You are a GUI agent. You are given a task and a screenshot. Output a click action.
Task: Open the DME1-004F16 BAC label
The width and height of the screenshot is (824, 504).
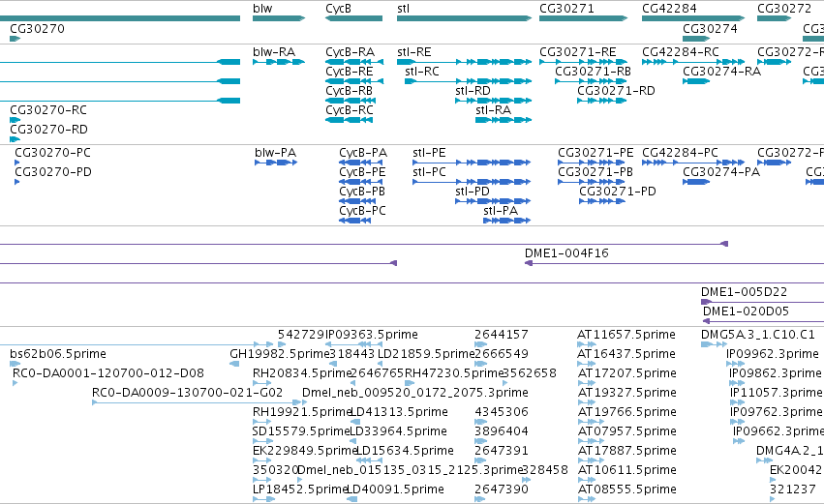(566, 253)
